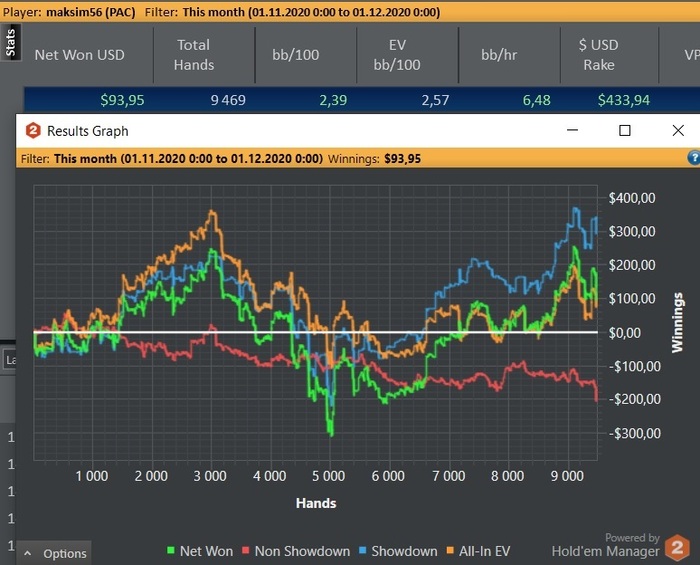Expand the Options panel
This screenshot has width=700, height=565.
coord(57,553)
